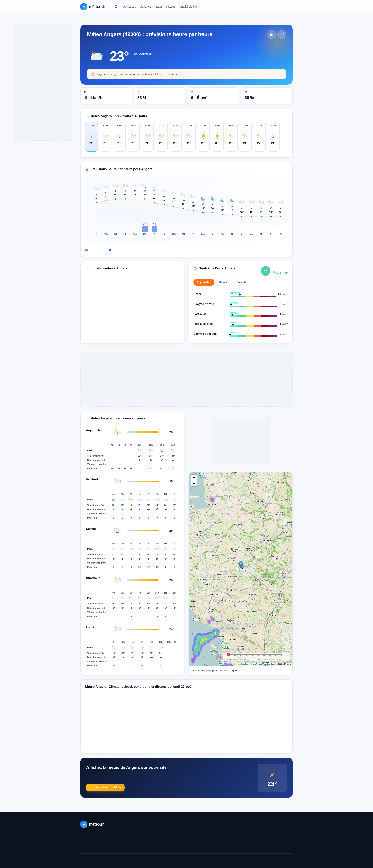Image resolution: width=373 pixels, height=868 pixels.
Task: Click the cloud icon beside prévisions à 15 jours
Action: point(87,116)
